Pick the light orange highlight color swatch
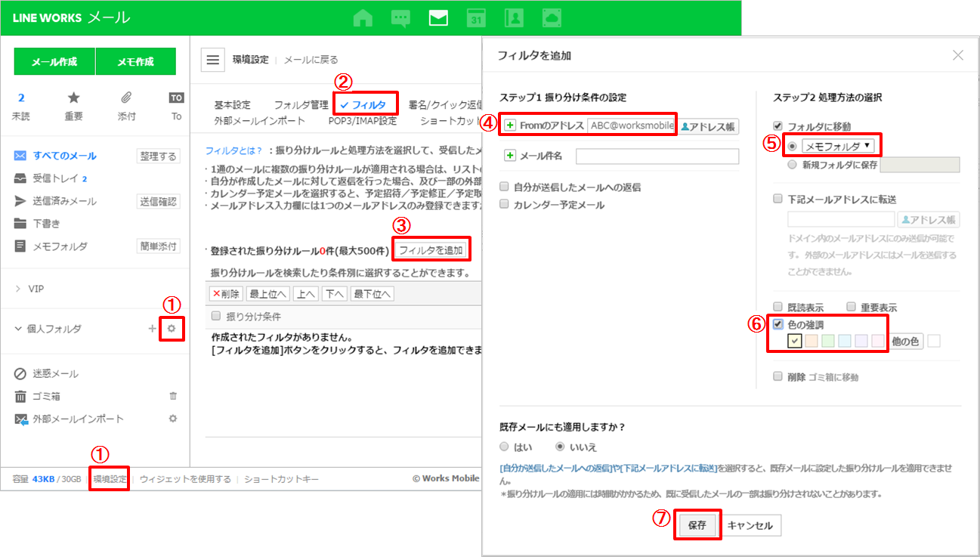This screenshot has width=980, height=557. pos(812,342)
